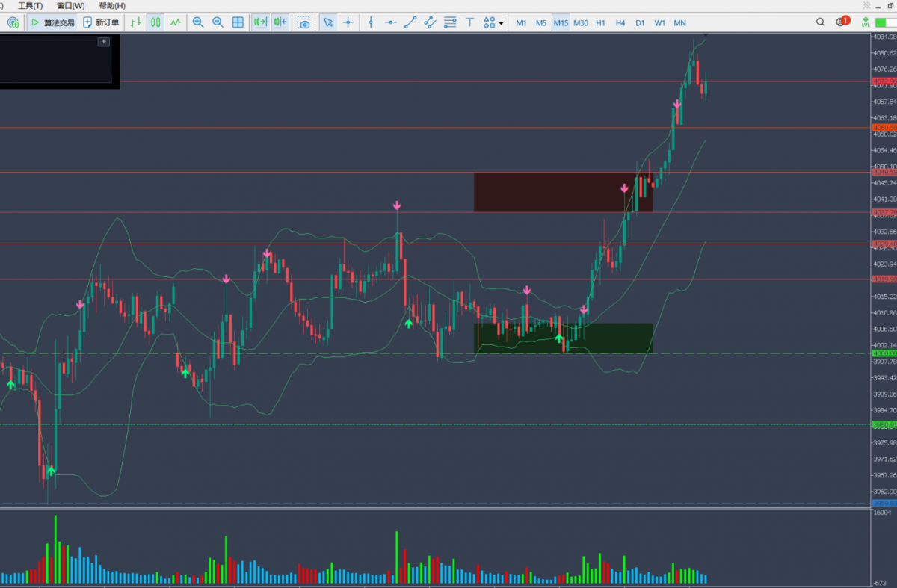Switch timeframe to H1
Image resolution: width=897 pixels, height=588 pixels.
(600, 23)
